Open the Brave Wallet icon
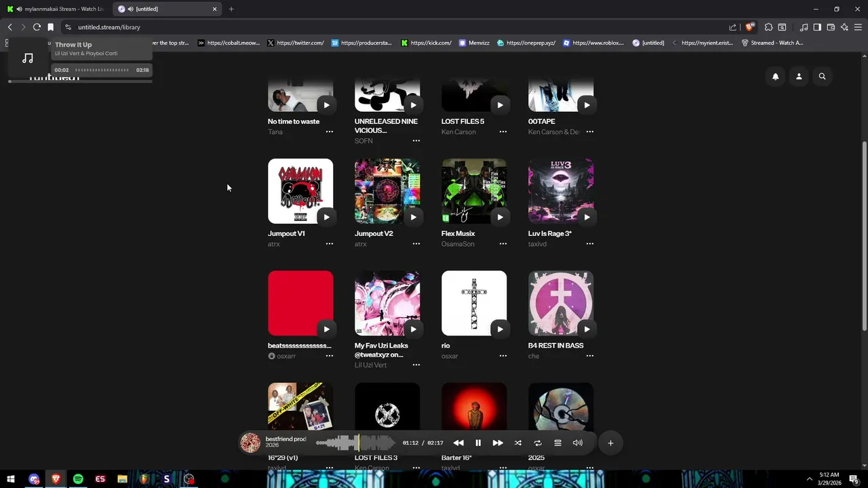The height and width of the screenshot is (488, 868). click(x=831, y=27)
